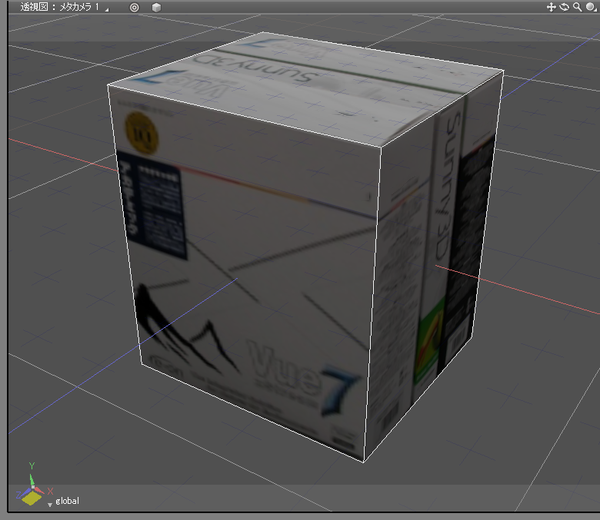This screenshot has height=520, width=600.
Task: Click the concentric-circle target icon in header
Action: pyautogui.click(x=134, y=7)
